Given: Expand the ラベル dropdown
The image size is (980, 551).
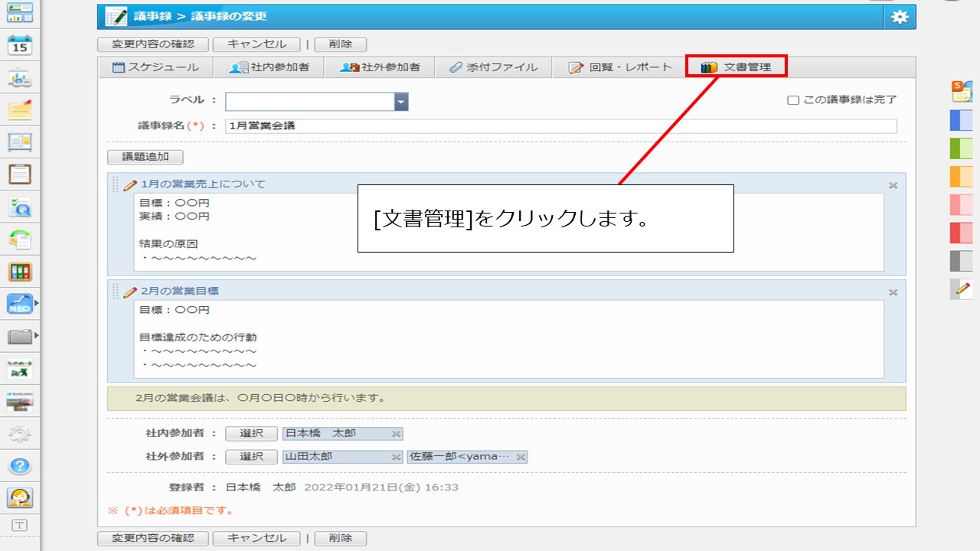Looking at the screenshot, I should [x=401, y=102].
